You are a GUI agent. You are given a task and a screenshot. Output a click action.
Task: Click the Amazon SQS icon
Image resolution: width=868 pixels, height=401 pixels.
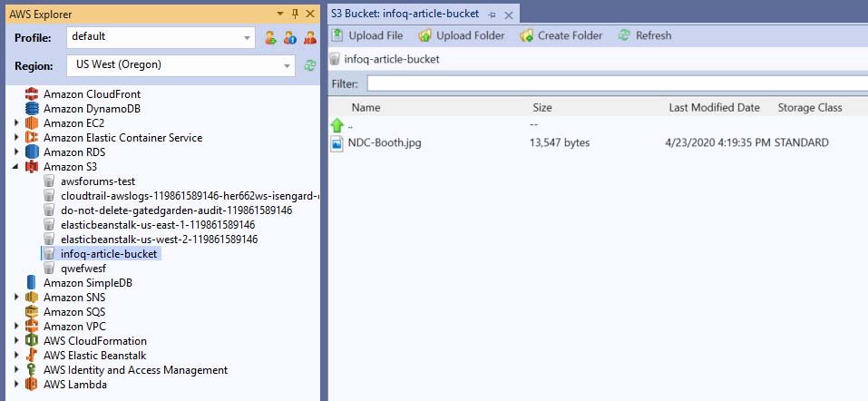(x=32, y=312)
